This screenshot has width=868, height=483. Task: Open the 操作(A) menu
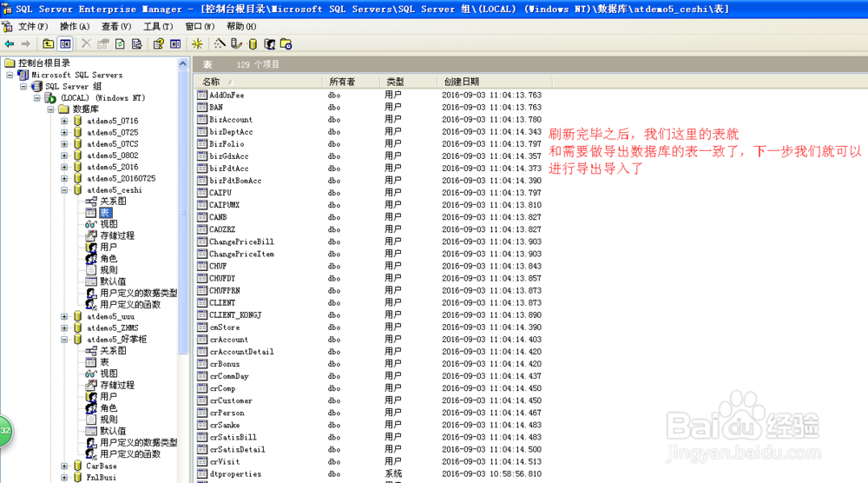[74, 26]
